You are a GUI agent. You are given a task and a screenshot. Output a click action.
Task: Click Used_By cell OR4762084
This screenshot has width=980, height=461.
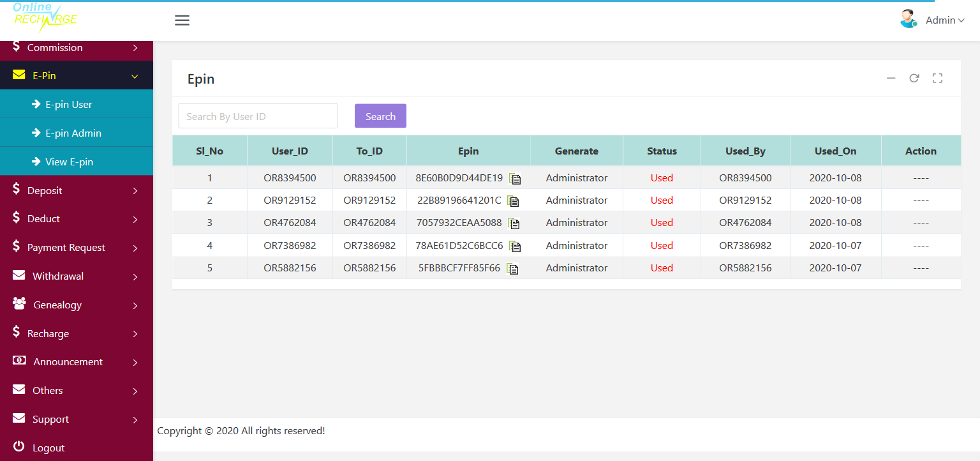745,222
